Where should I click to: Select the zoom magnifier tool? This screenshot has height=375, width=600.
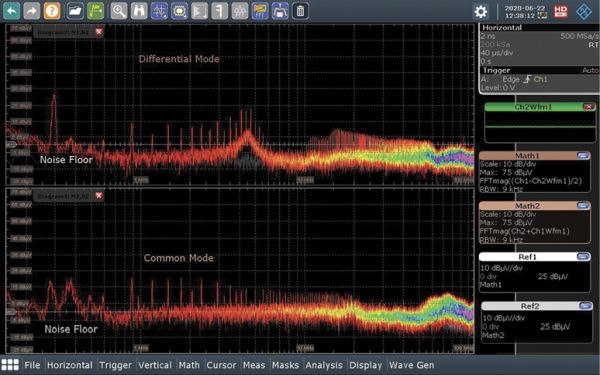(x=119, y=11)
